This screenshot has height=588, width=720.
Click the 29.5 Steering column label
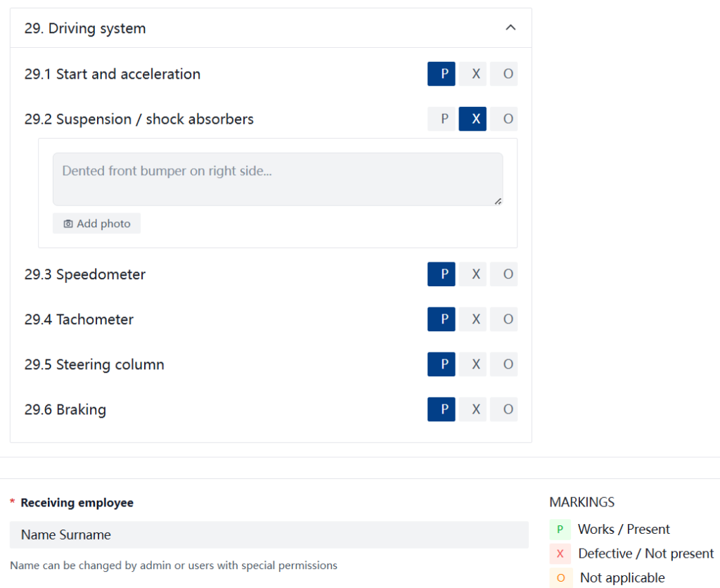click(94, 364)
